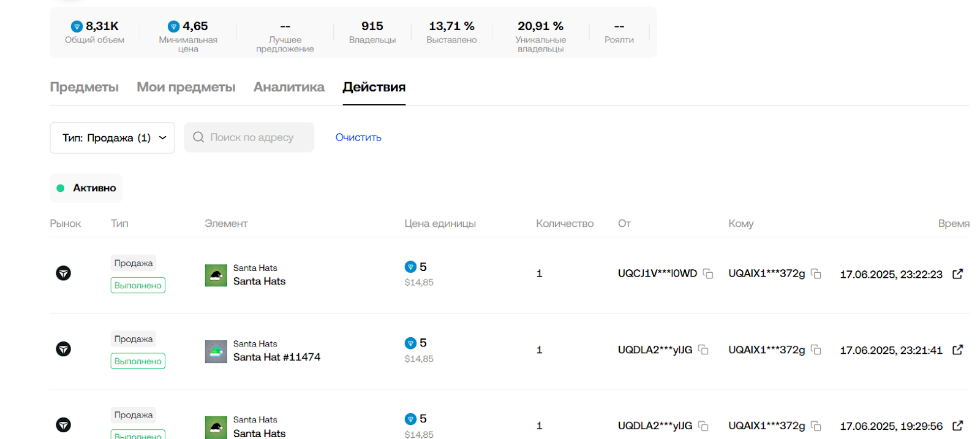Click the Цена единицы column header
Screen dimensions: 980x439
[x=440, y=224]
